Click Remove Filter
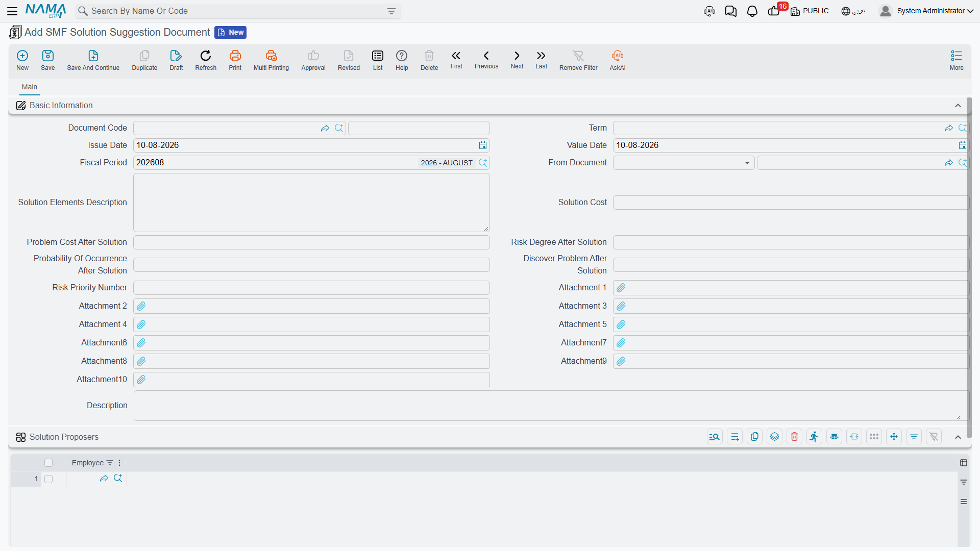980x551 pixels. click(578, 60)
